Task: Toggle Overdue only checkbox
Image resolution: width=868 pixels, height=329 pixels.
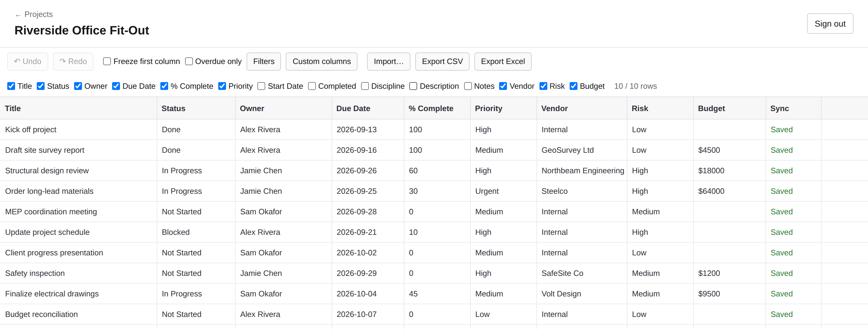Action: click(189, 61)
